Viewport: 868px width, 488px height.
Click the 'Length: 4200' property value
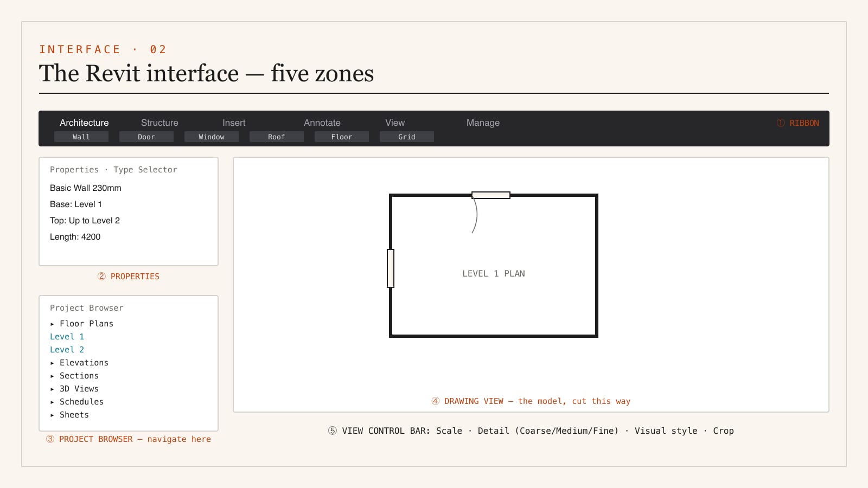point(75,237)
